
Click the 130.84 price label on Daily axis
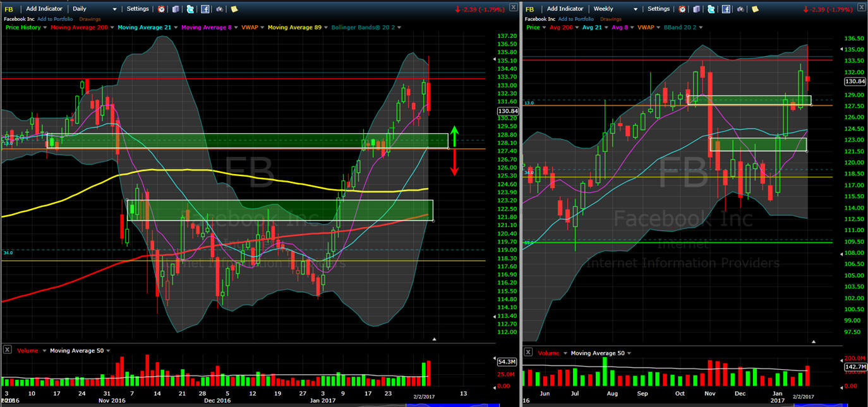(508, 111)
